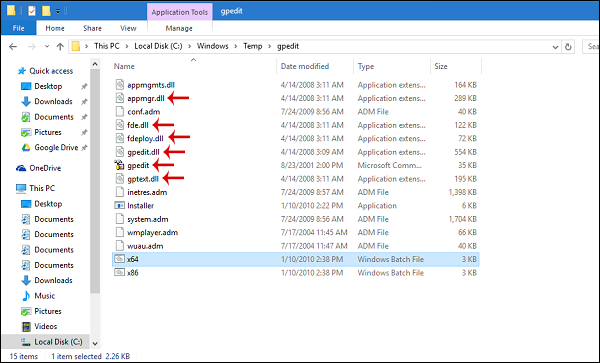Switch to the Share ribbon tab
600x363 pixels.
(92, 28)
